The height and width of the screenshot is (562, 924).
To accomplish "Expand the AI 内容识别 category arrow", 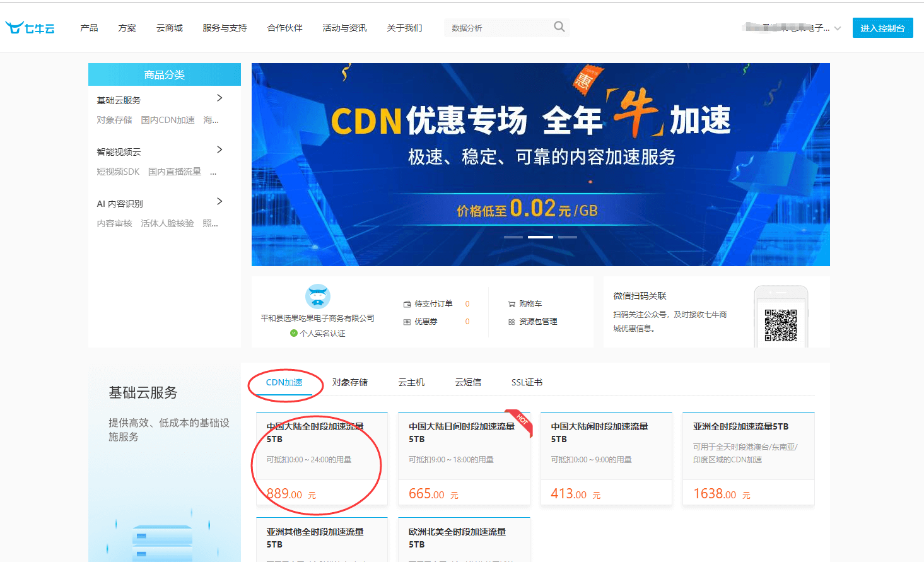I will point(219,201).
